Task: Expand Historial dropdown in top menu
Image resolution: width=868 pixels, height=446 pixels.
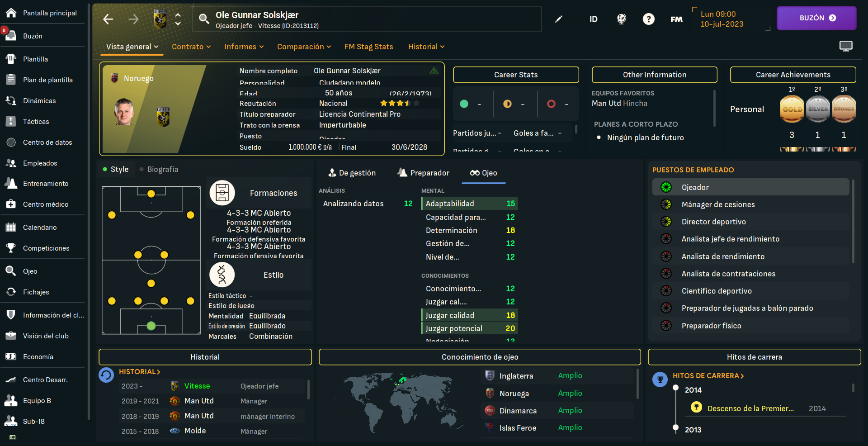Action: (x=426, y=47)
